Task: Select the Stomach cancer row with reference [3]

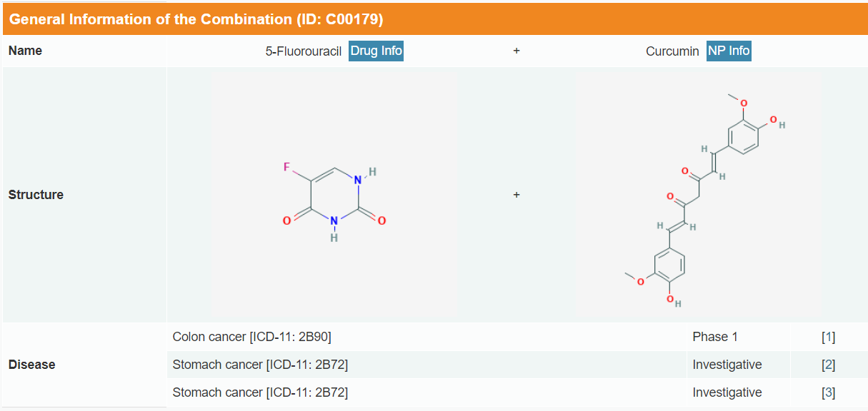Action: [260, 392]
